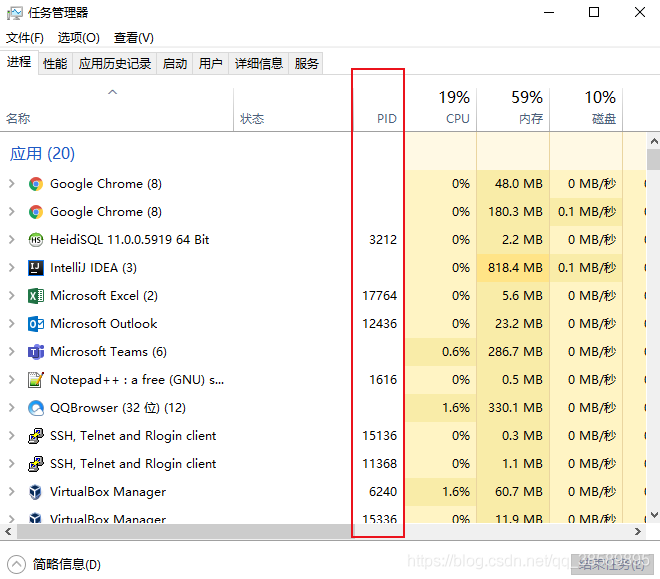Click the Microsoft Teams icon
Screen dimensions: 660x579
[36, 352]
